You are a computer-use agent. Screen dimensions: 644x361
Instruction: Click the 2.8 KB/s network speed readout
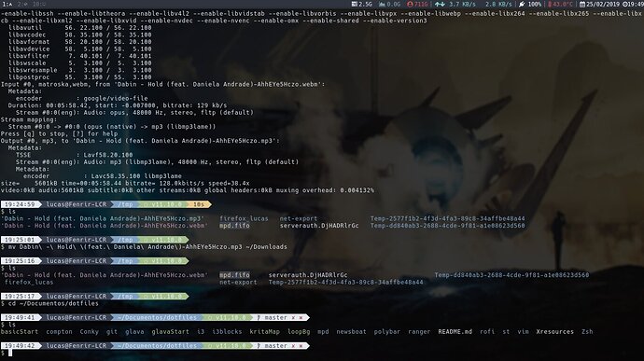[498, 4]
